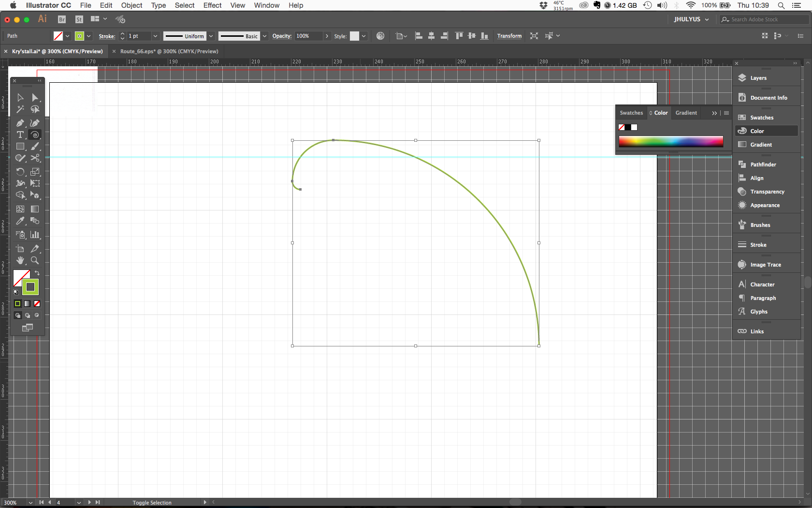Screen dimensions: 812x508
Task: Grab the Hand tool
Action: coord(20,260)
